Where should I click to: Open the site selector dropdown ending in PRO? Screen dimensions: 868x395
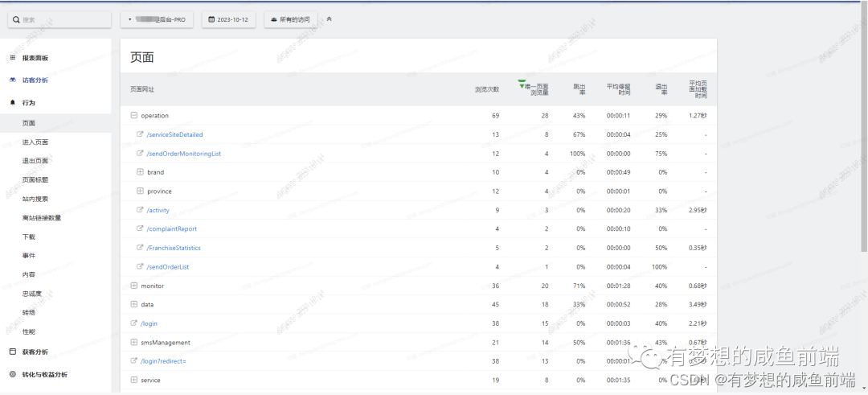pos(157,19)
